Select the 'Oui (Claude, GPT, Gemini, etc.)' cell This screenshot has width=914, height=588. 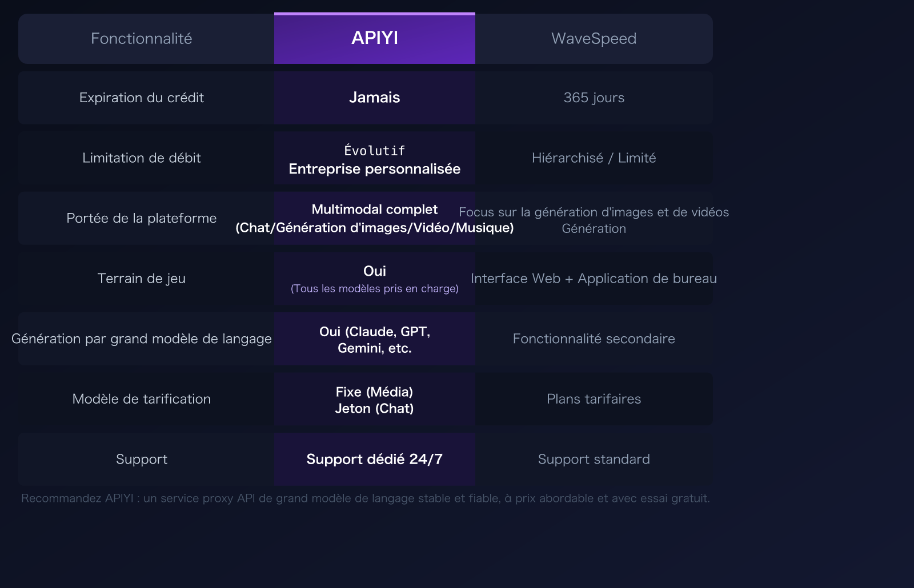pos(374,339)
